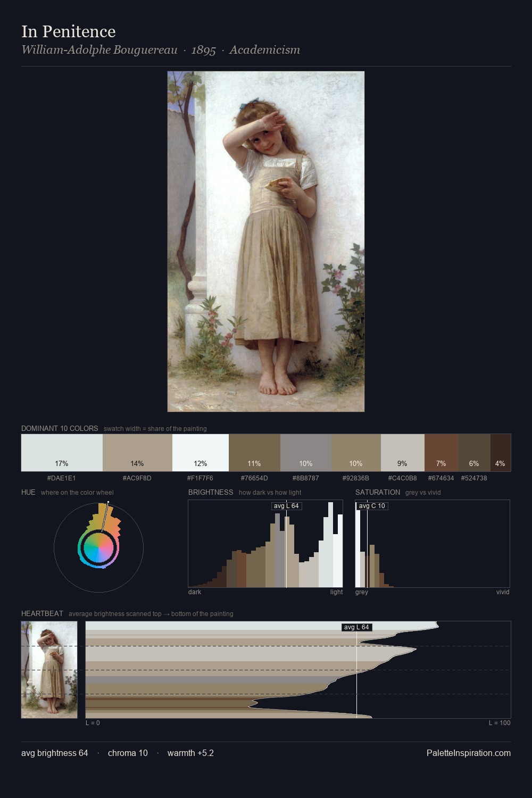Open the main In Penitence painting image

click(266, 242)
